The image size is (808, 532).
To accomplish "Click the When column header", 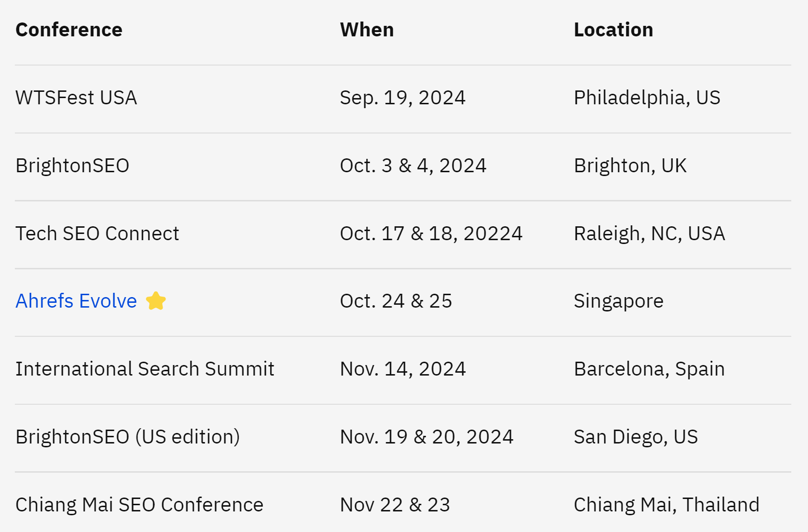I will 367,30.
